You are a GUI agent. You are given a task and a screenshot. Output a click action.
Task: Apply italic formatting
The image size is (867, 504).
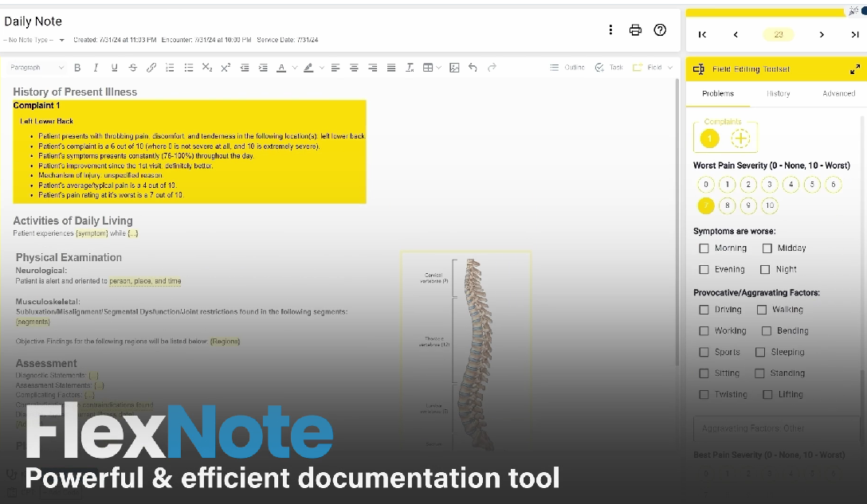(x=96, y=68)
